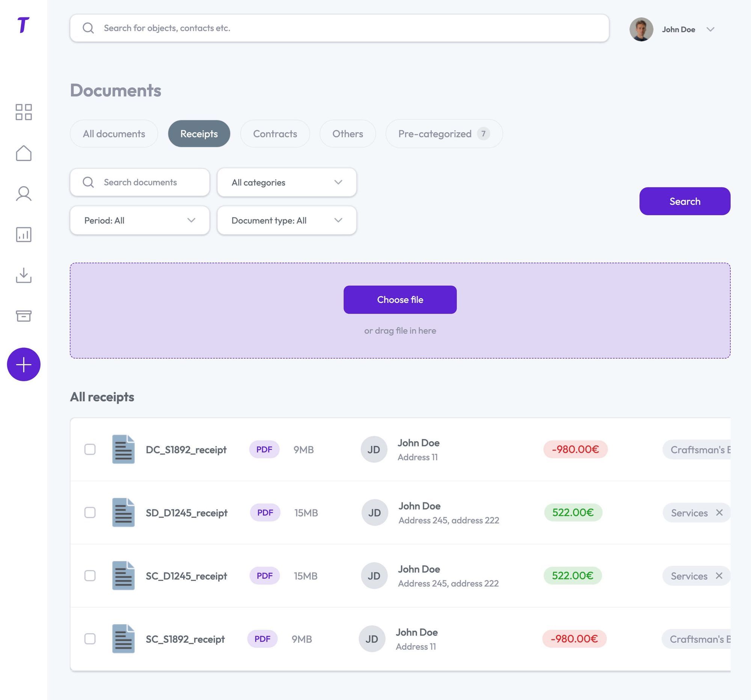Open the archive box icon in the sidebar
Screen dimensions: 751x700
click(23, 316)
